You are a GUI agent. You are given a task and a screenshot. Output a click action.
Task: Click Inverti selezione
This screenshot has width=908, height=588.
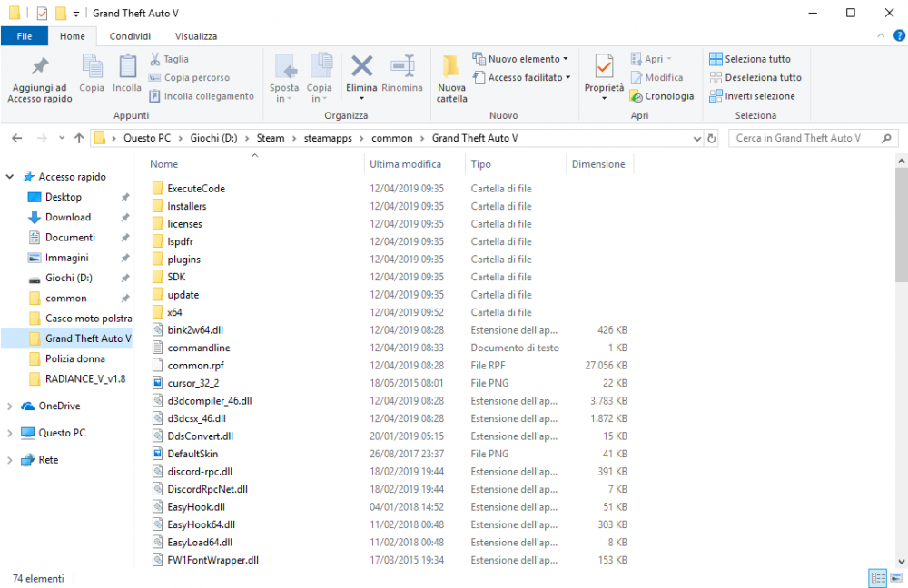752,96
